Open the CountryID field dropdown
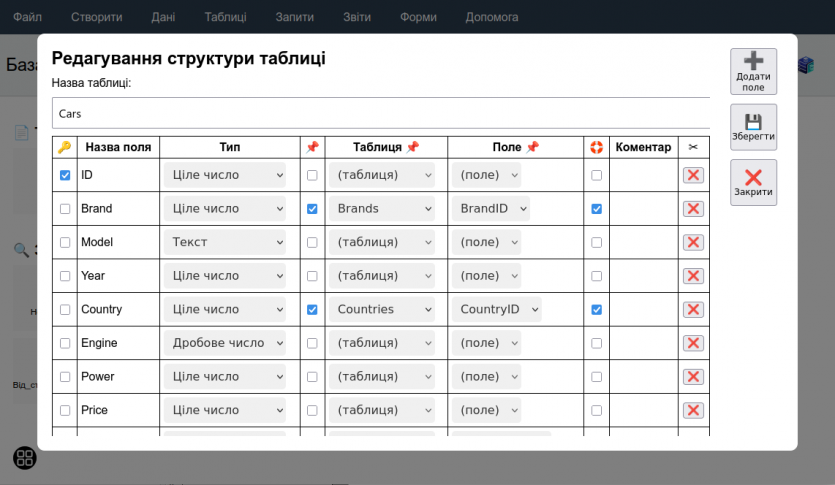The image size is (835, 485). (496, 310)
